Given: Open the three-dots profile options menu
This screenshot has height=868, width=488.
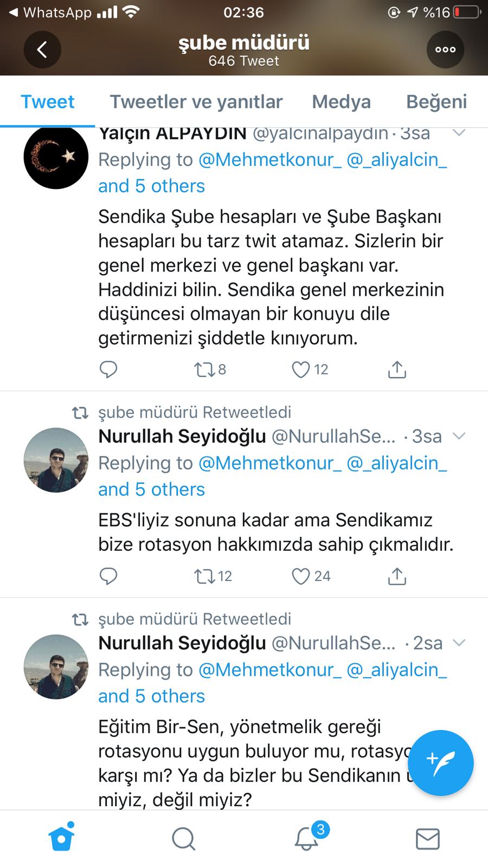Looking at the screenshot, I should [445, 50].
